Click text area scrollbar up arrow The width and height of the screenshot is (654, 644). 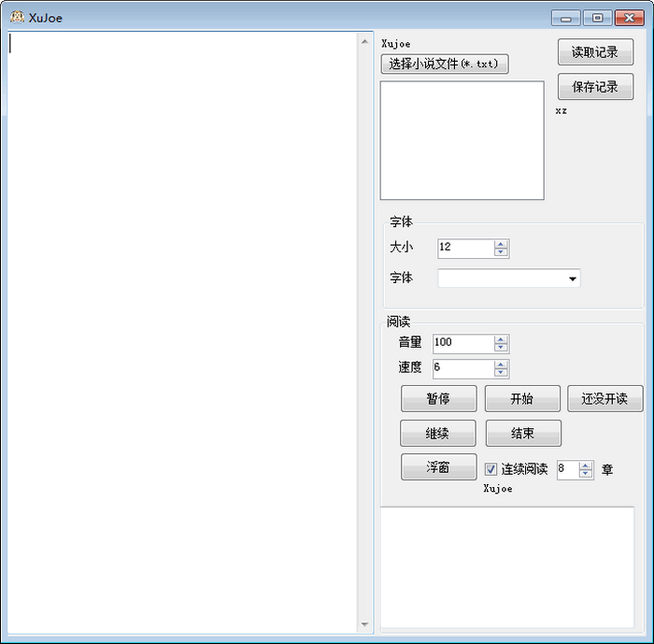point(364,41)
